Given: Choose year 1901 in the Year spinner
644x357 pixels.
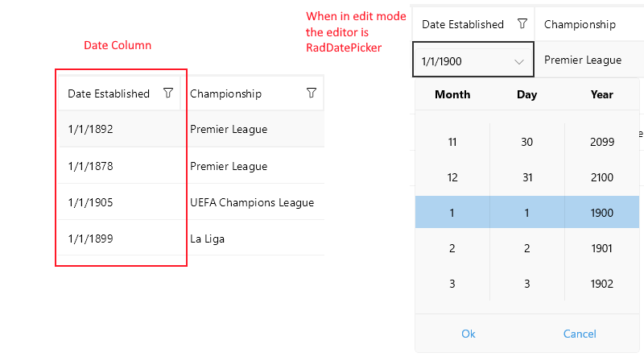Looking at the screenshot, I should (x=601, y=248).
